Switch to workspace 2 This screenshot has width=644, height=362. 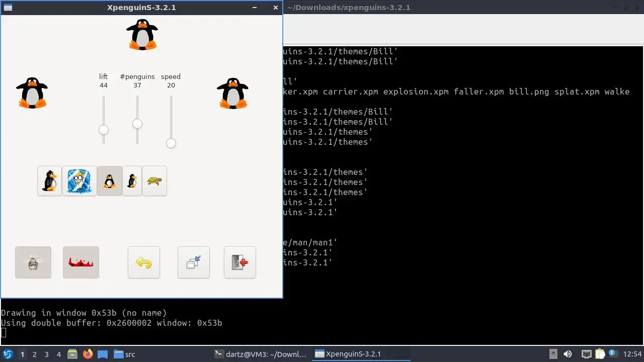pos(35,354)
